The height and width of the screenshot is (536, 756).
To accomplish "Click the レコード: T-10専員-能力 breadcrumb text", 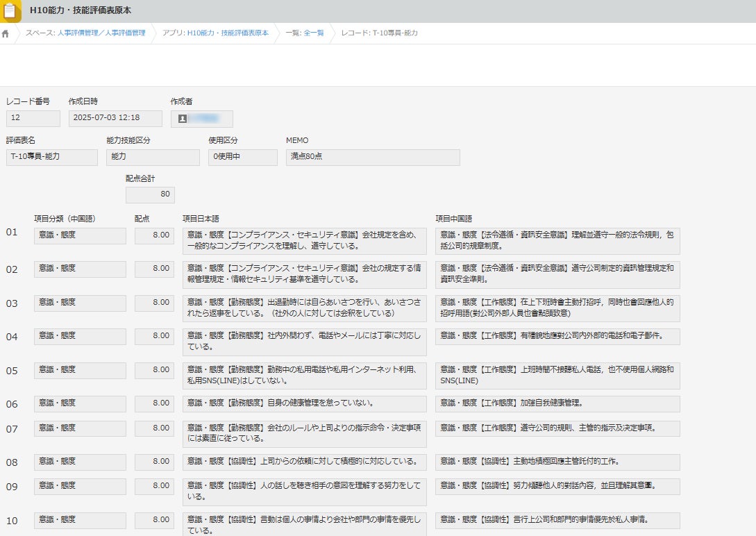I will click(x=380, y=33).
